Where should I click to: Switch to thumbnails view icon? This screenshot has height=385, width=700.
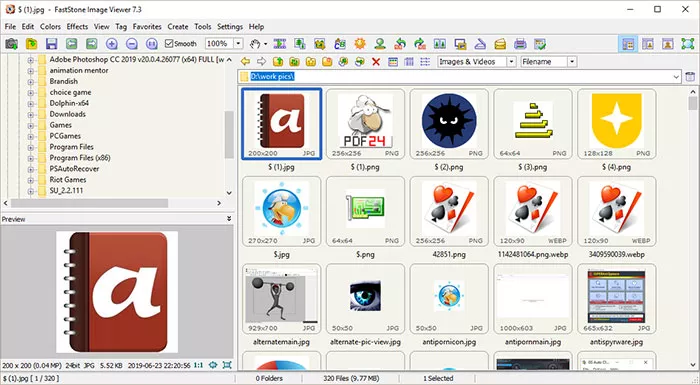click(393, 62)
